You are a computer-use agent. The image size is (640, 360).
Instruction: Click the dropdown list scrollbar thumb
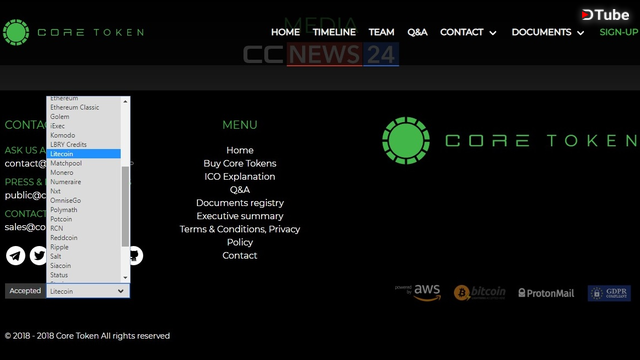coord(125,207)
